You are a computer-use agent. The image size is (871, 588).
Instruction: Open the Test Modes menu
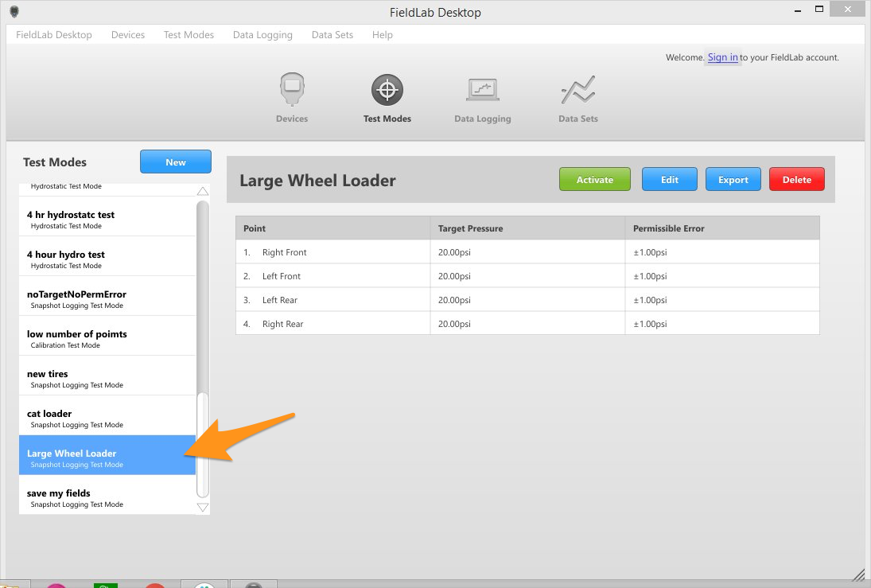189,34
